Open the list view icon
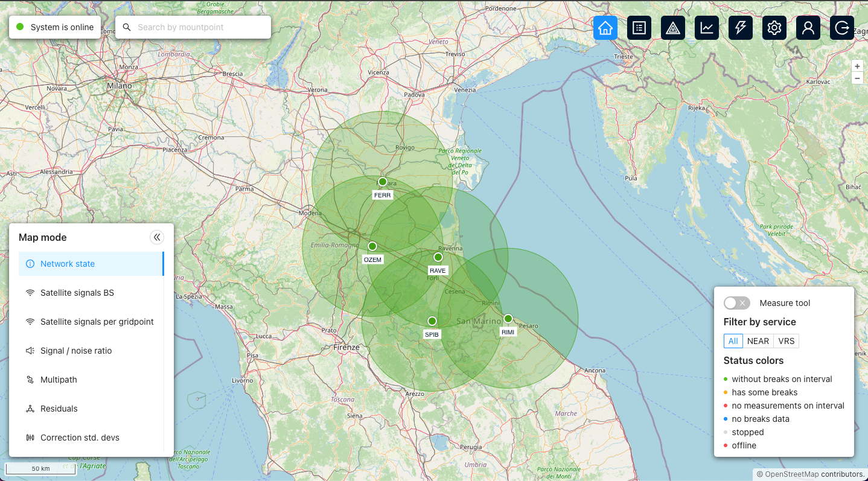 [x=639, y=28]
